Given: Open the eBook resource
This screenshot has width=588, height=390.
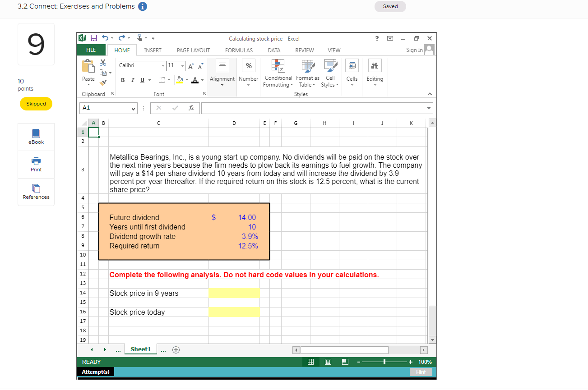Looking at the screenshot, I should click(36, 137).
